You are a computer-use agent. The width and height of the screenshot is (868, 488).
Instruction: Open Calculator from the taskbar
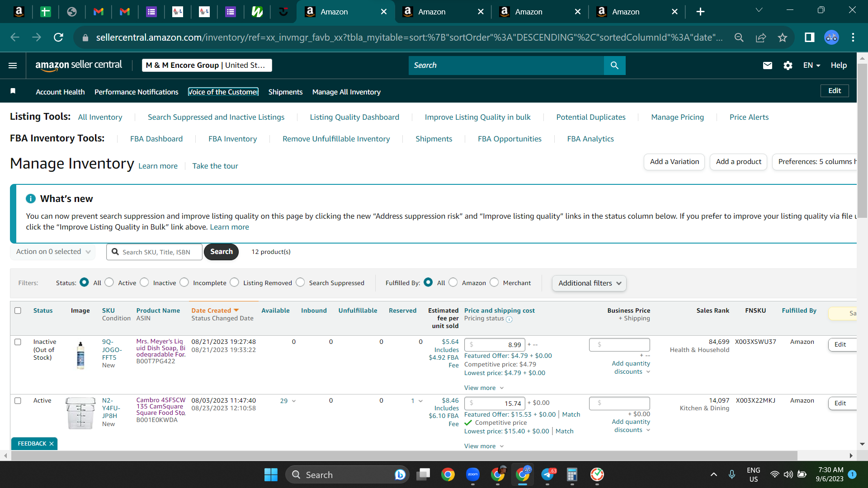(572, 474)
